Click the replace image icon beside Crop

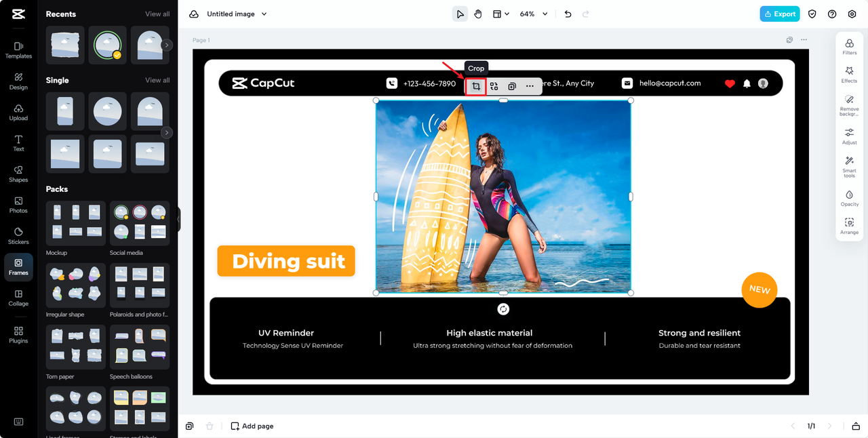494,86
